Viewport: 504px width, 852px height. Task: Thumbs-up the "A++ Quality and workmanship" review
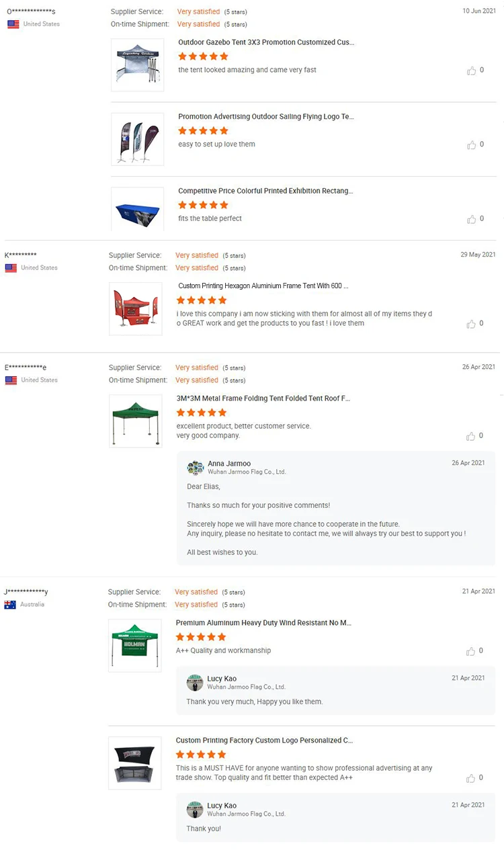472,651
